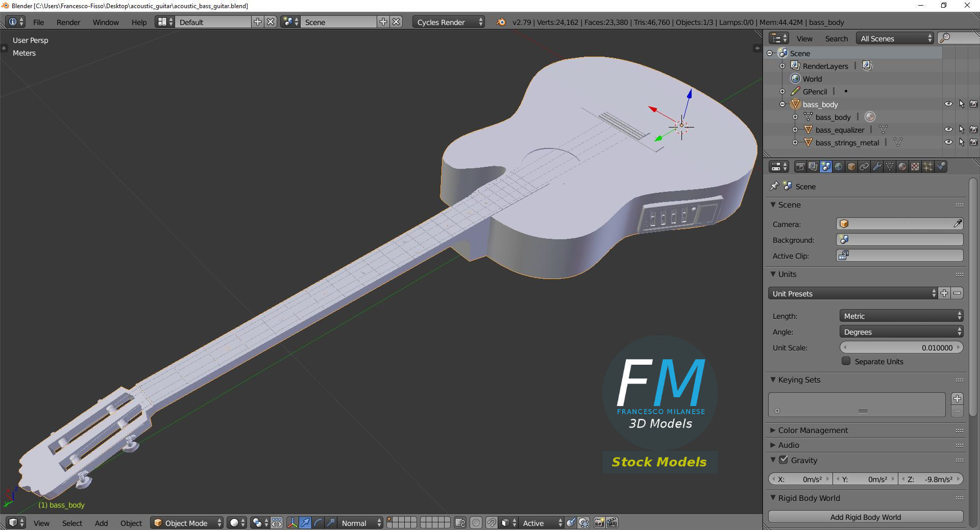Click the snap target element cube icon
Viewport: 980px width, 530px height.
[507, 523]
